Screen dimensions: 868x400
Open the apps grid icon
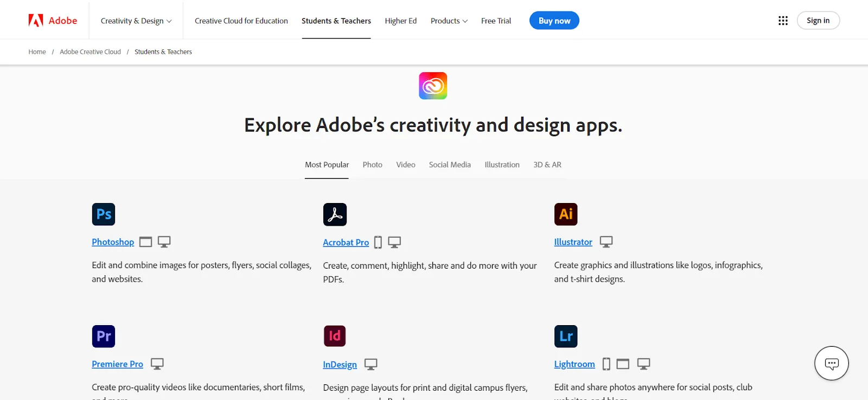(x=783, y=21)
